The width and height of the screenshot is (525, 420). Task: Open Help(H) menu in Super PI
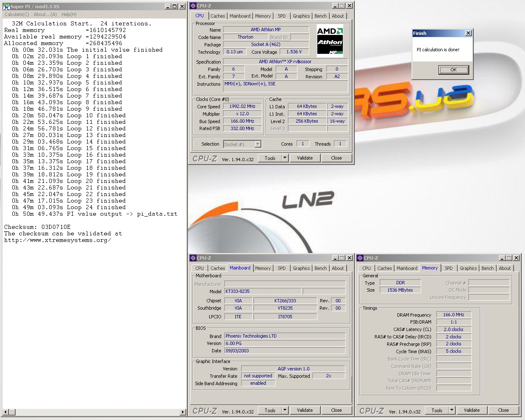pyautogui.click(x=69, y=14)
